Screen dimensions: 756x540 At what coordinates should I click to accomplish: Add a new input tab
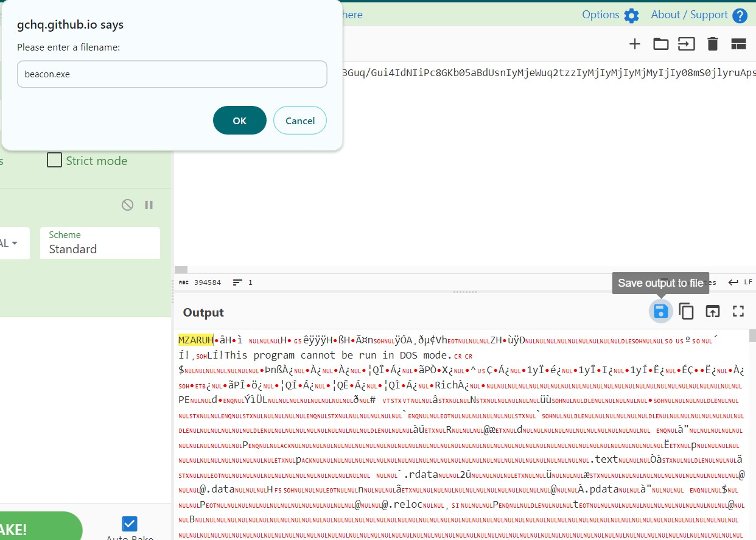635,44
